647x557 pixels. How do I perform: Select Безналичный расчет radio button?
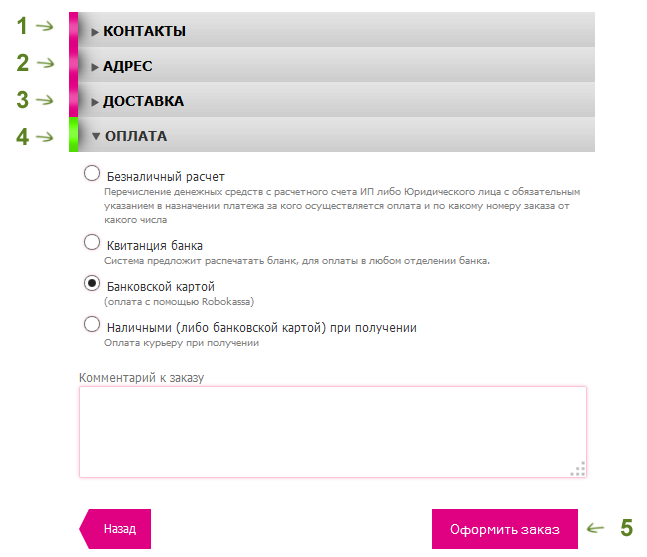92,173
